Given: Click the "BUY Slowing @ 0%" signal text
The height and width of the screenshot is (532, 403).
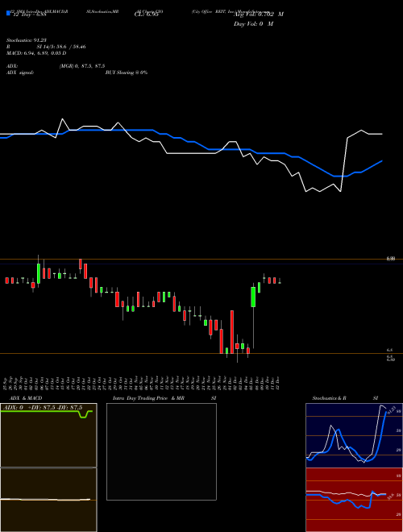Looking at the screenshot, I should coord(127,73).
